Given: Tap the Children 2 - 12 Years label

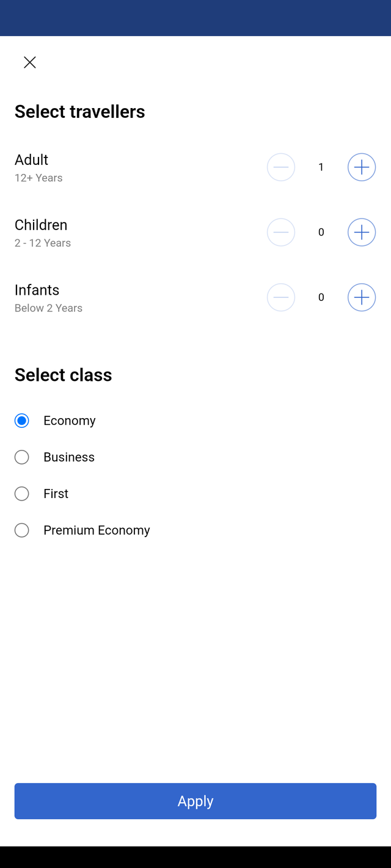Looking at the screenshot, I should (43, 233).
